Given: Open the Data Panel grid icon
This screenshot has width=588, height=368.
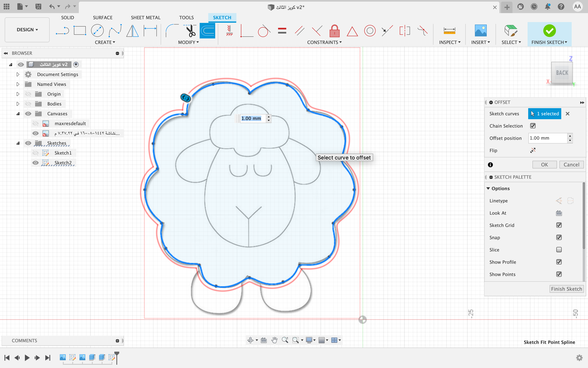Looking at the screenshot, I should [7, 7].
